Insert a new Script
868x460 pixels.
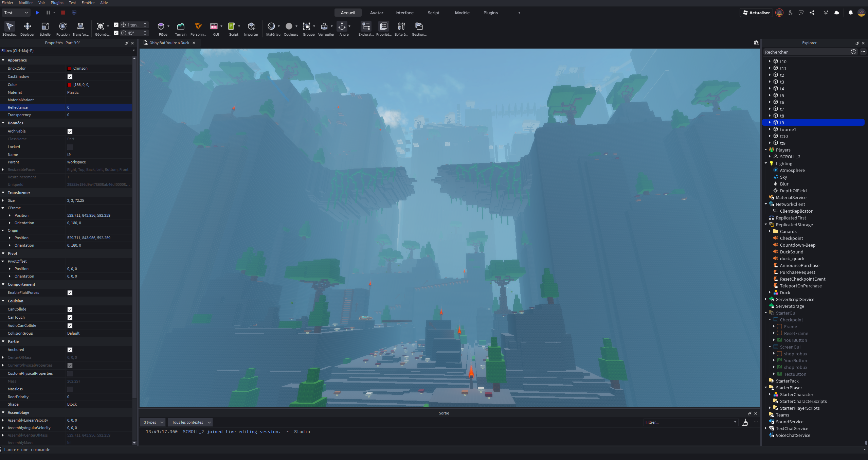[x=233, y=29]
